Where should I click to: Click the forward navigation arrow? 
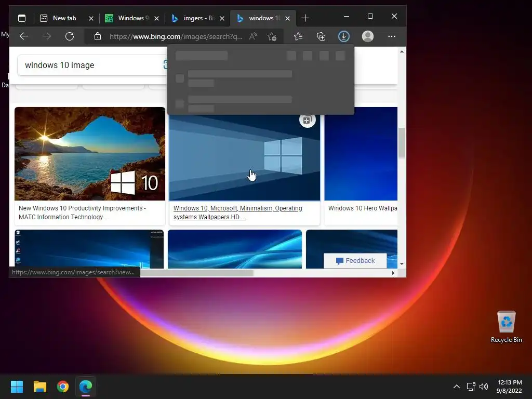tap(47, 36)
